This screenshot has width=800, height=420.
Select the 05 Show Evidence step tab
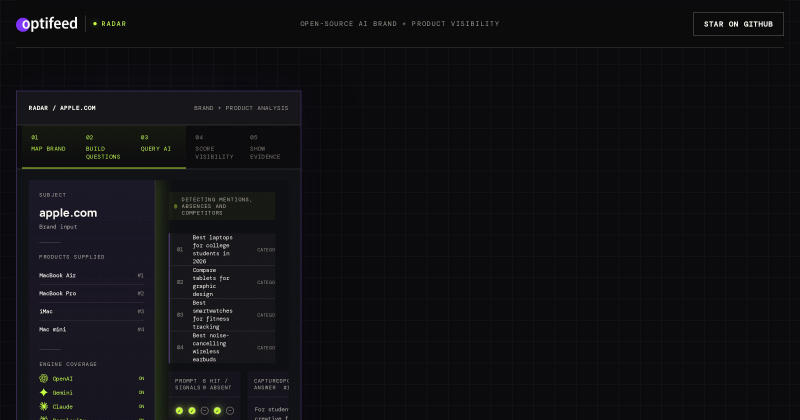click(x=268, y=147)
